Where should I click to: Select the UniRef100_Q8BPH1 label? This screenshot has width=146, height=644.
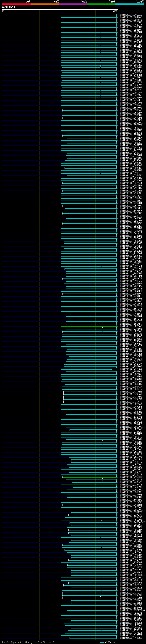[x=131, y=412]
